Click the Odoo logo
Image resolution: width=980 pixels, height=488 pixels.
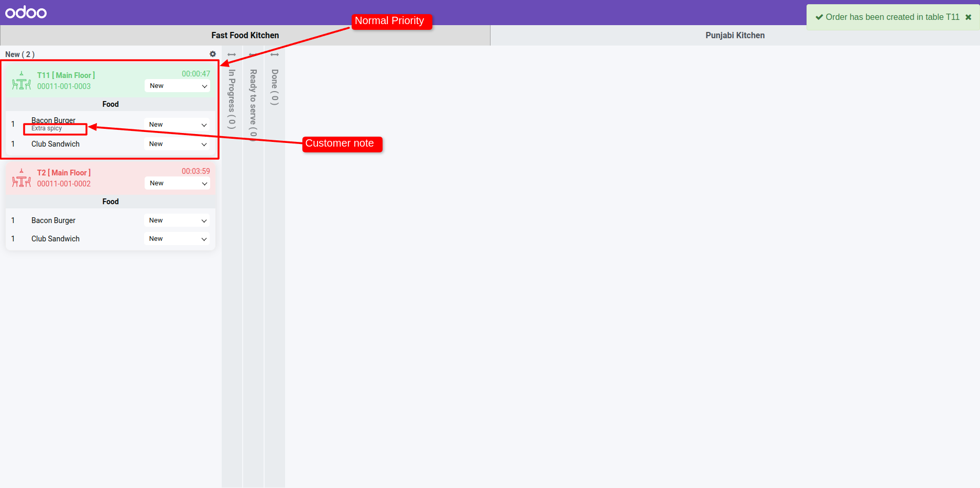[26, 12]
